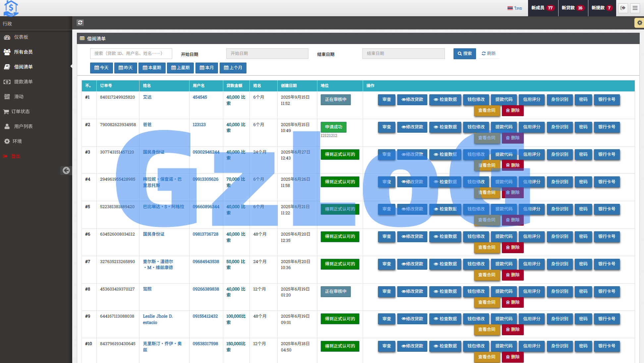Open the settings gear at right edge
This screenshot has height=363, width=644.
point(639,23)
